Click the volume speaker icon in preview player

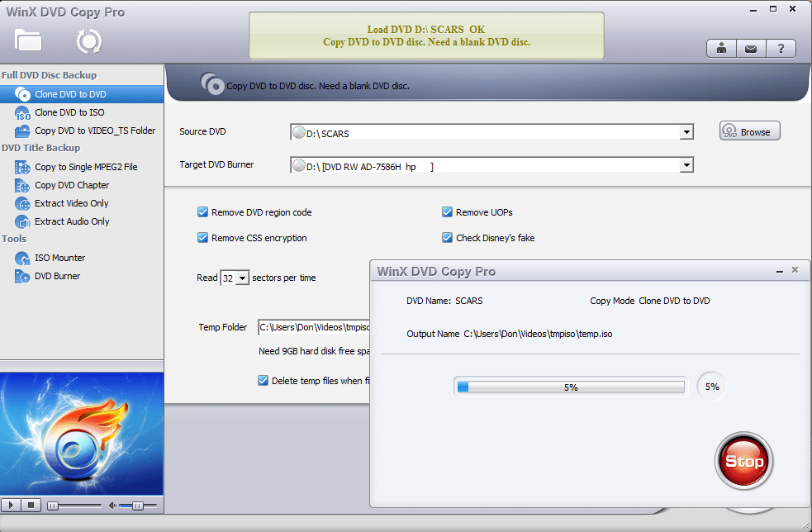pyautogui.click(x=112, y=506)
